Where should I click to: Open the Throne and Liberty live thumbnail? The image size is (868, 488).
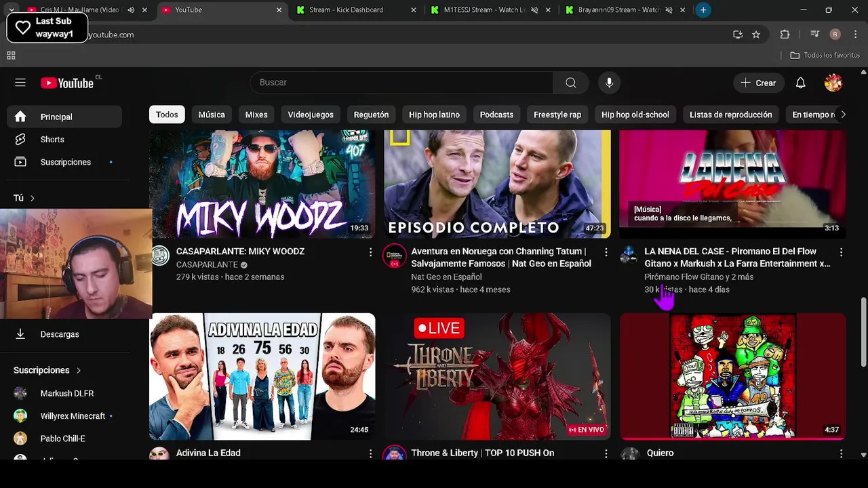tap(497, 376)
